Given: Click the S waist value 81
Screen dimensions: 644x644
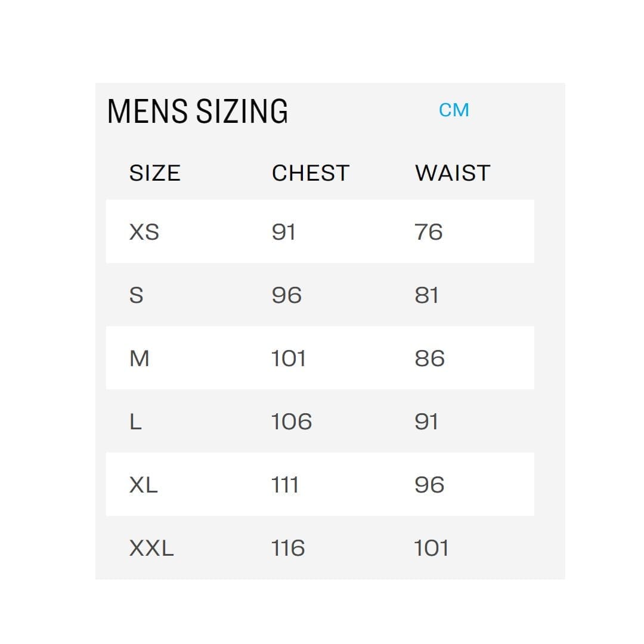Looking at the screenshot, I should [x=426, y=295].
